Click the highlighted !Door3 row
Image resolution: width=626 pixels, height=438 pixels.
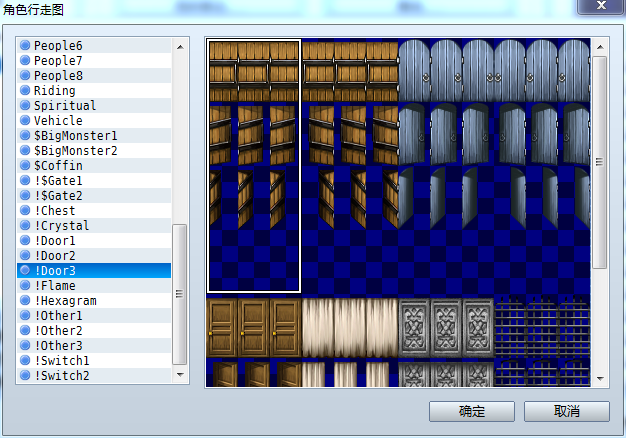click(x=94, y=271)
